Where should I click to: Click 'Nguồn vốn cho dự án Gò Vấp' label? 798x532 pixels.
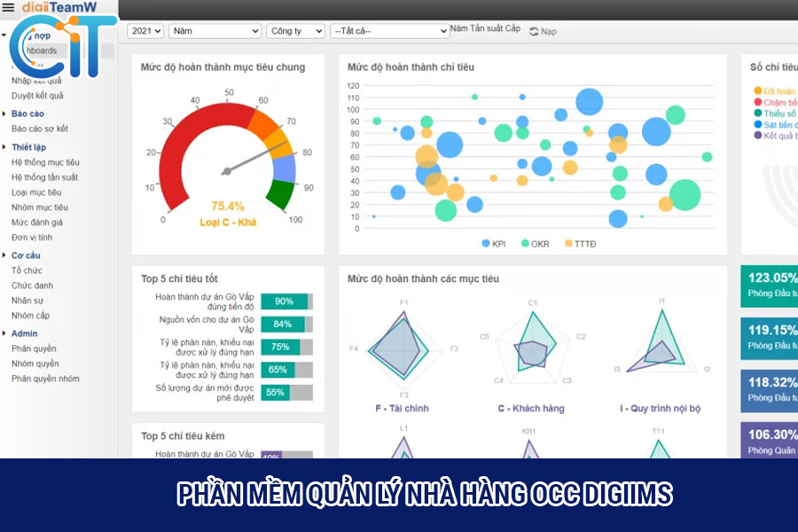pyautogui.click(x=206, y=325)
